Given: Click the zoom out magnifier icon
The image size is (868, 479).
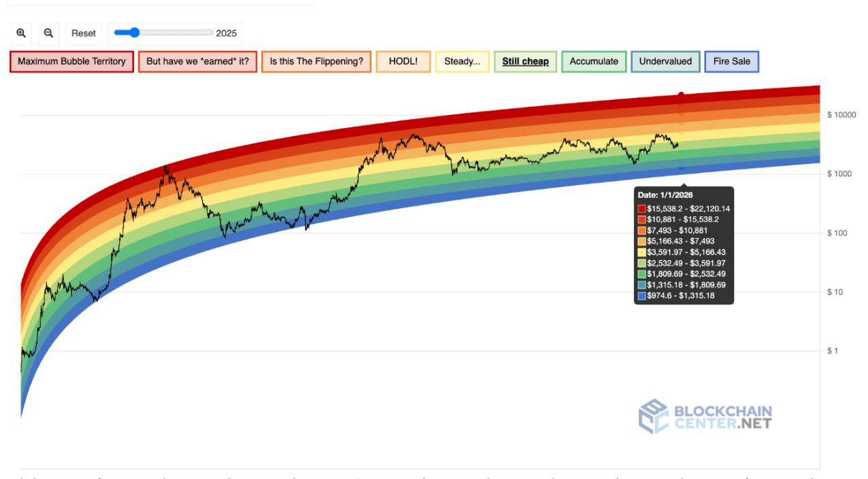Looking at the screenshot, I should pos(48,33).
